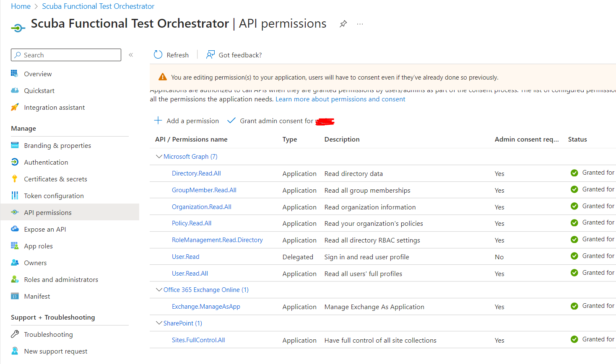Screen dimensions: 616x364
Task: Open Owners using its people icon
Action: pos(15,263)
